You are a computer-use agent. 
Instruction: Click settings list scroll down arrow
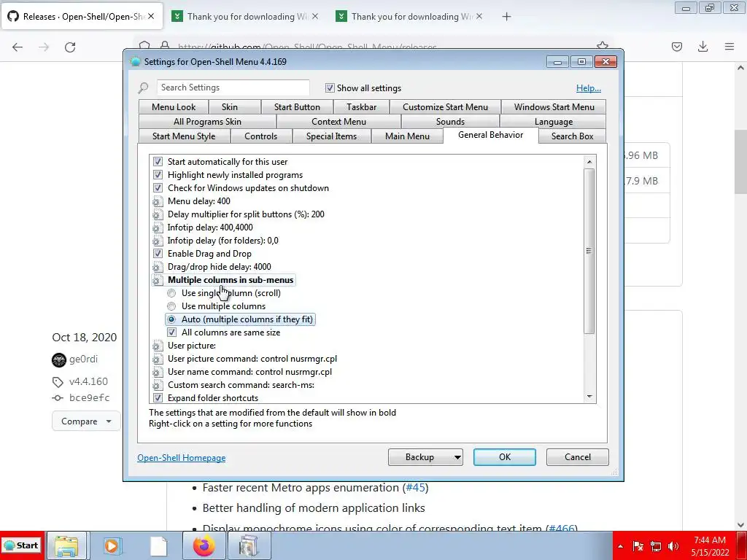coord(589,397)
